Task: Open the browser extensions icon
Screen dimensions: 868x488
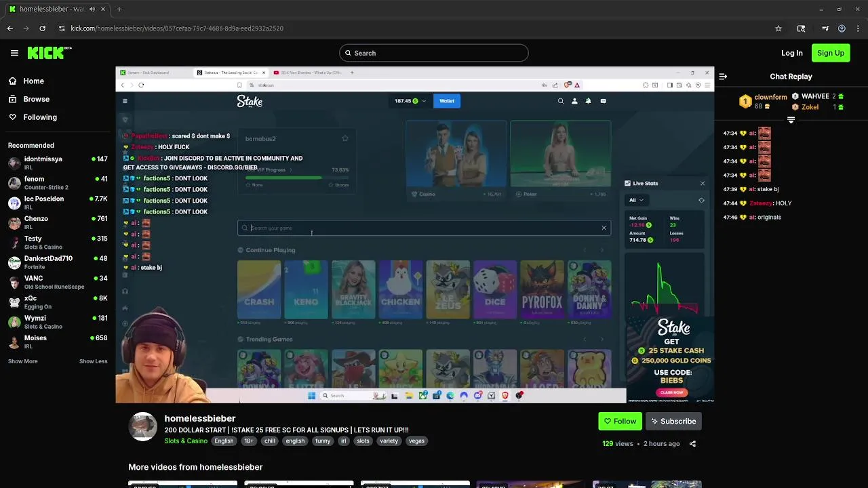Action: (x=801, y=28)
